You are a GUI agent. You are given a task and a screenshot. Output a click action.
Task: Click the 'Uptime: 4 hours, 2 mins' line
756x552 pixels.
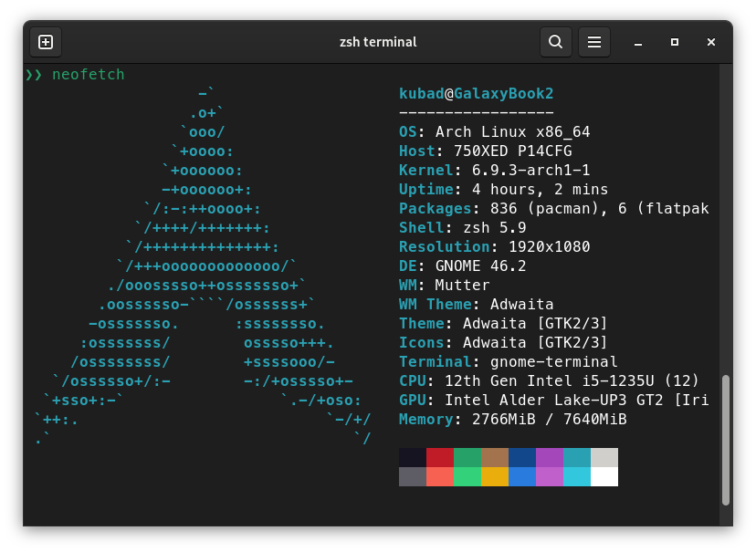click(503, 189)
